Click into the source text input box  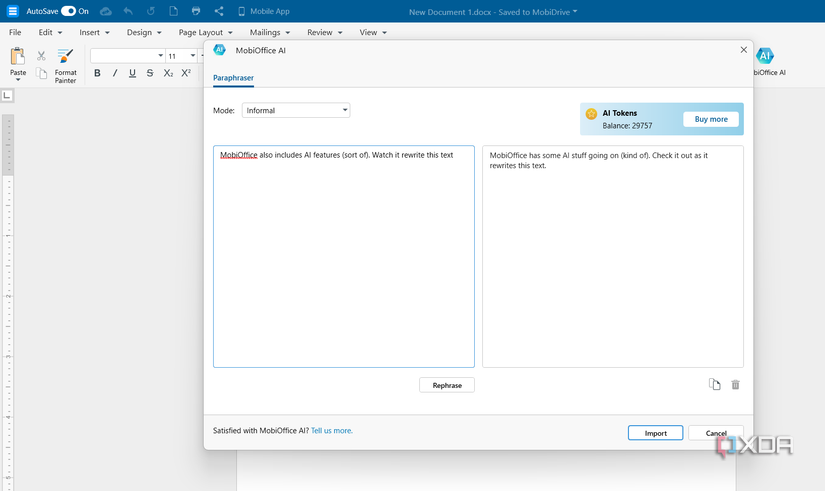click(344, 256)
